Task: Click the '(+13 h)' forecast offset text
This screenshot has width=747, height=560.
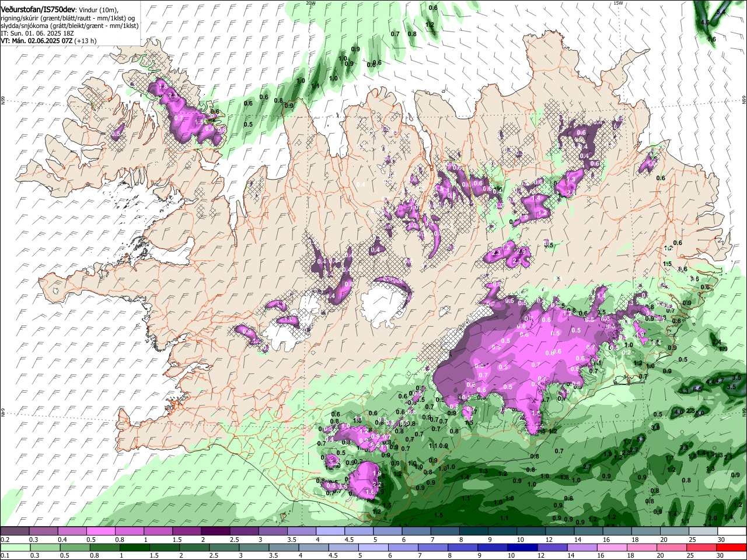Action: [85, 41]
